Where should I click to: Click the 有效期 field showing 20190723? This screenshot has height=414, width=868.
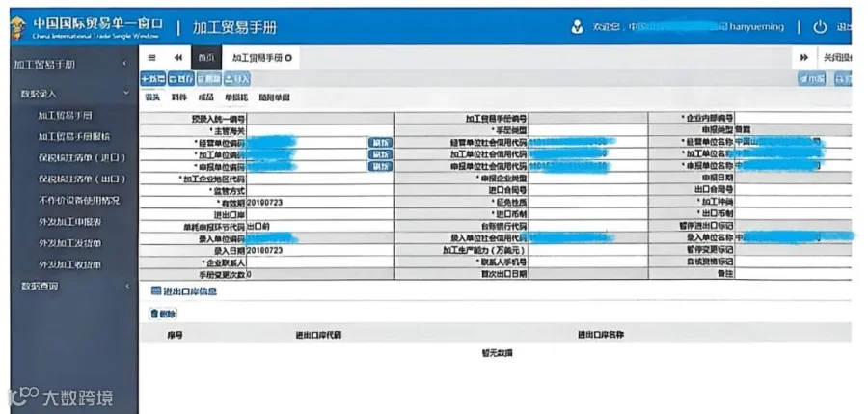pyautogui.click(x=320, y=203)
